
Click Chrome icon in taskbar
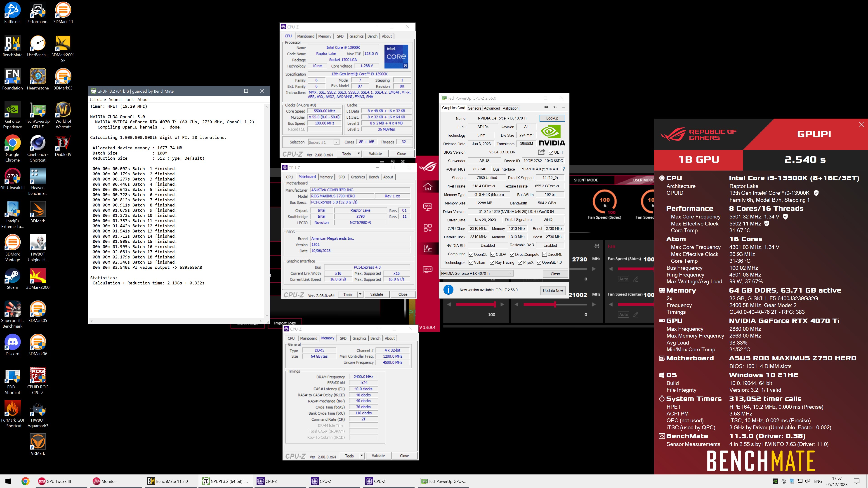pyautogui.click(x=25, y=481)
